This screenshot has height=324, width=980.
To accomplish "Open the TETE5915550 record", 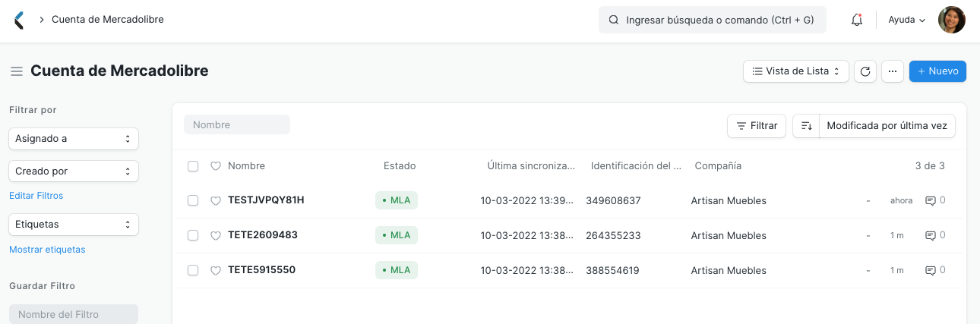I will 261,270.
